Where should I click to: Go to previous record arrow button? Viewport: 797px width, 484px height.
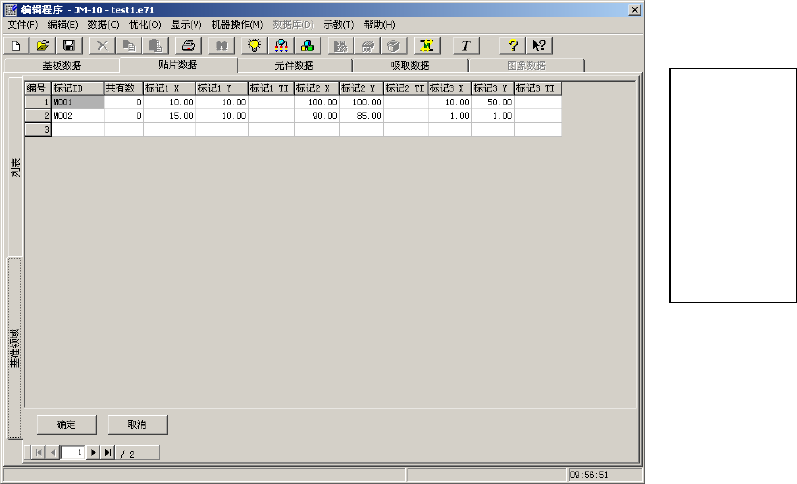coord(53,452)
